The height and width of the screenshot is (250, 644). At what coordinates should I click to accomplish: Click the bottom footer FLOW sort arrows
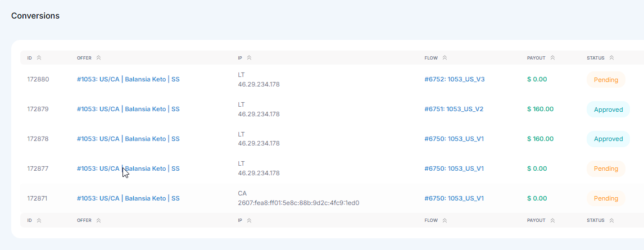point(445,220)
